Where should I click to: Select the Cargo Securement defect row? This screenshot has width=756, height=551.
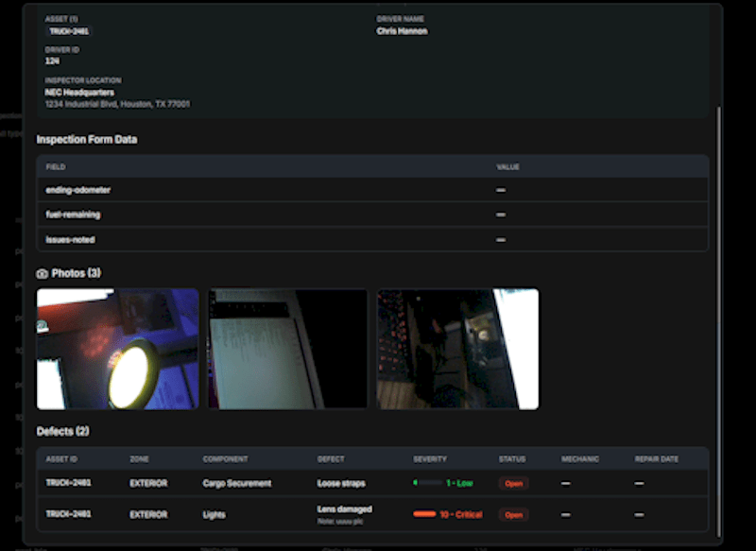pos(236,483)
